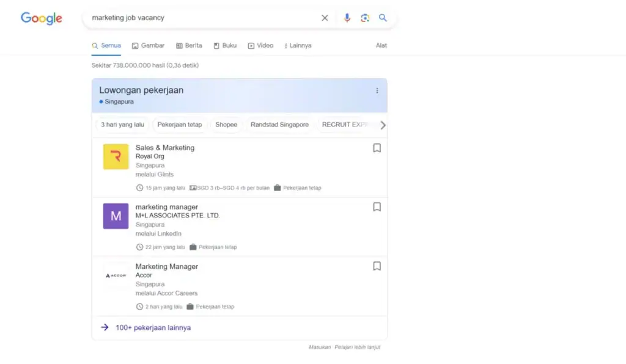Switch to the Gambar tab
This screenshot has width=626, height=364.
click(x=148, y=45)
